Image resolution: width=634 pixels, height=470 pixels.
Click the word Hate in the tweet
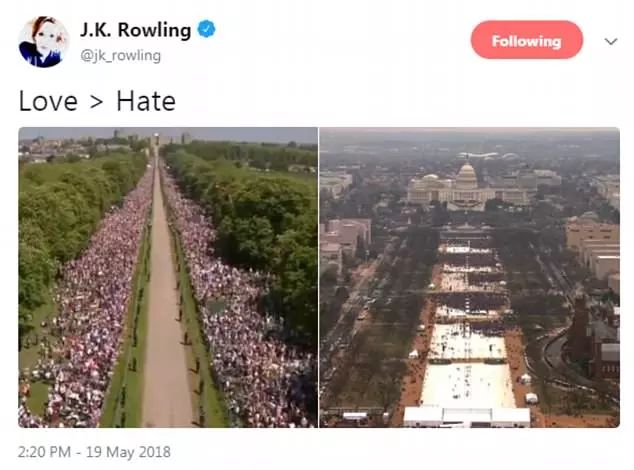[x=146, y=101]
